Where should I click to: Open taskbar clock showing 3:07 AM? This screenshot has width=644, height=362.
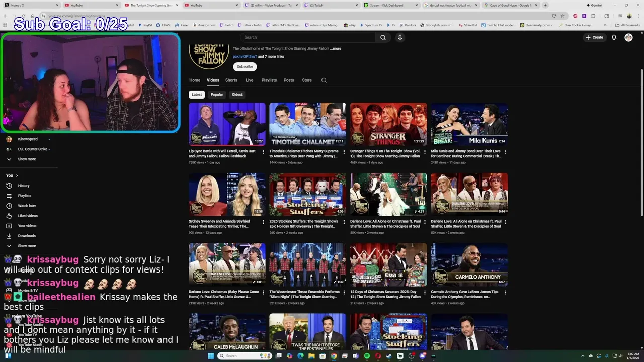coord(632,356)
